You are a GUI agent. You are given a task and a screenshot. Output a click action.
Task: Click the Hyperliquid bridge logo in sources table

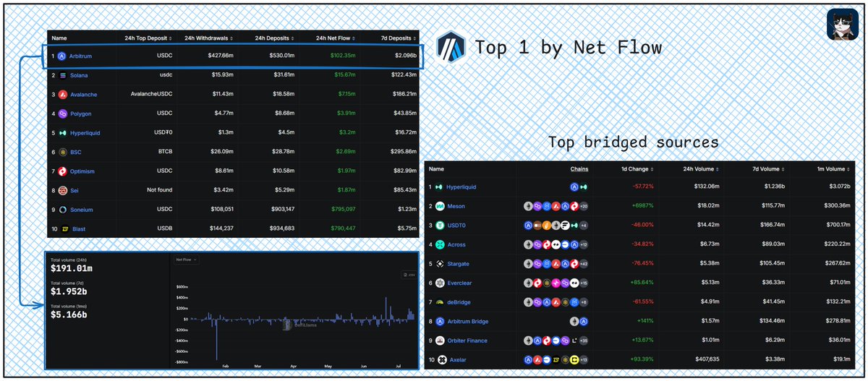pyautogui.click(x=440, y=187)
